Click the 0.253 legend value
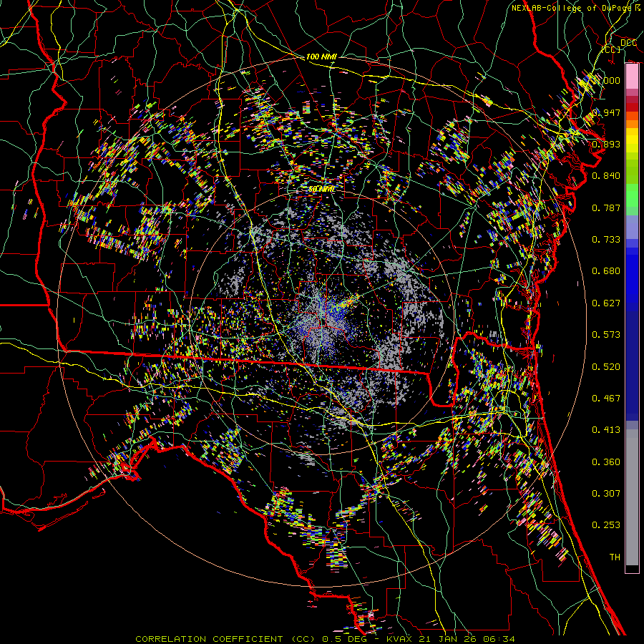This screenshot has height=644, width=644. [606, 525]
